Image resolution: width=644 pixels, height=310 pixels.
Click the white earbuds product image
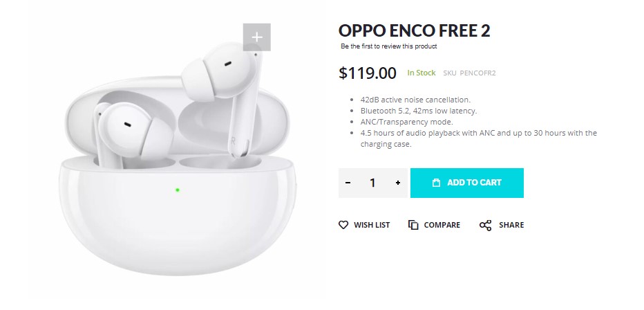pyautogui.click(x=177, y=158)
